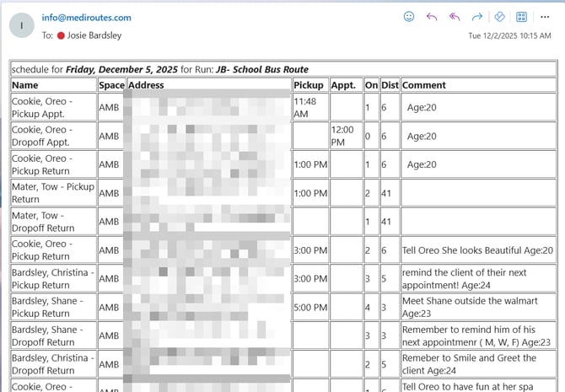
Task: Click the emoji reaction smiley icon
Action: (409, 17)
